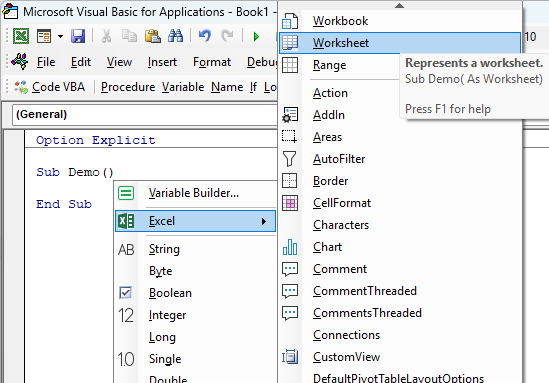The height and width of the screenshot is (383, 549).
Task: Expand the Excel submenu arrow
Action: [264, 221]
